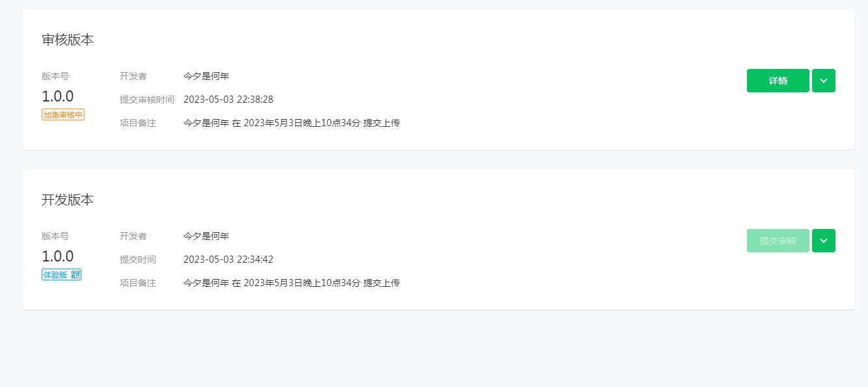
Task: Click submission review time 2023-05-03 22:38:28
Action: [x=228, y=100]
